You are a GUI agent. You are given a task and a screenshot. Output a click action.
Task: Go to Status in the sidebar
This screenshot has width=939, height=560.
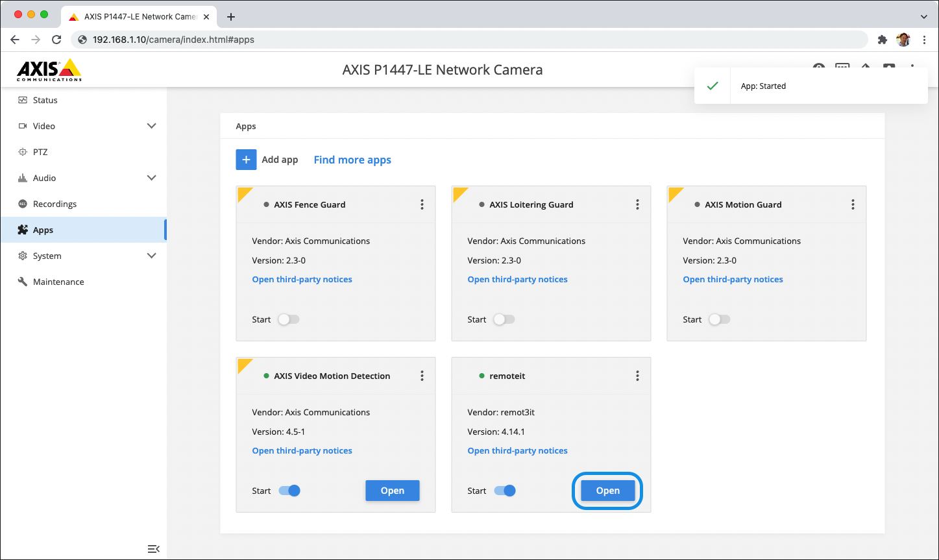click(83, 100)
